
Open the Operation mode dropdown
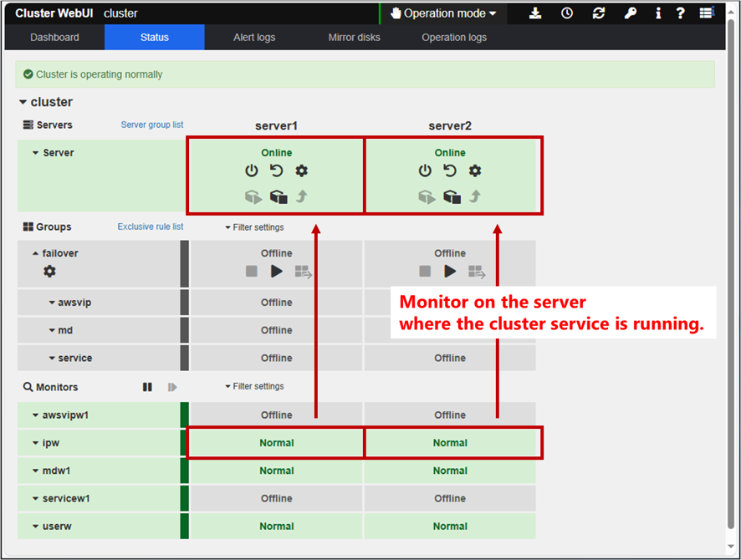coord(443,13)
